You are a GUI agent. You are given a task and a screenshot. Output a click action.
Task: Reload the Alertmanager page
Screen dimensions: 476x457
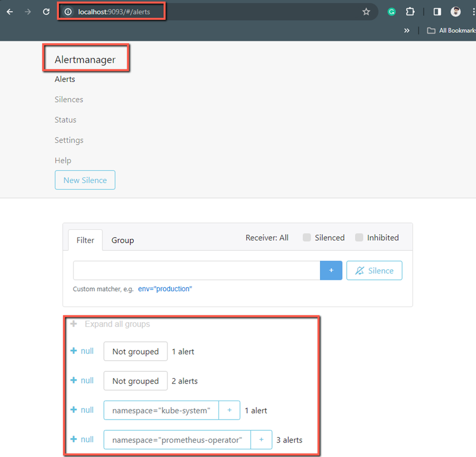46,11
